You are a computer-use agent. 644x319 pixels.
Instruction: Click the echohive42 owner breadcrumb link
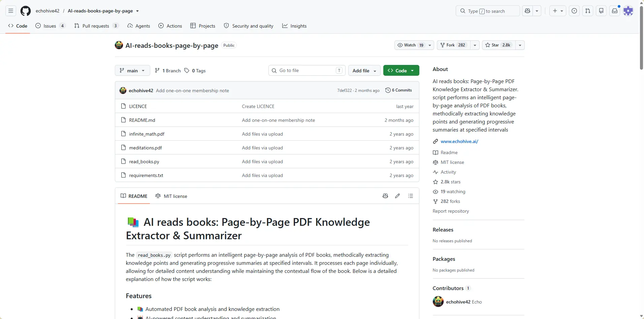47,11
